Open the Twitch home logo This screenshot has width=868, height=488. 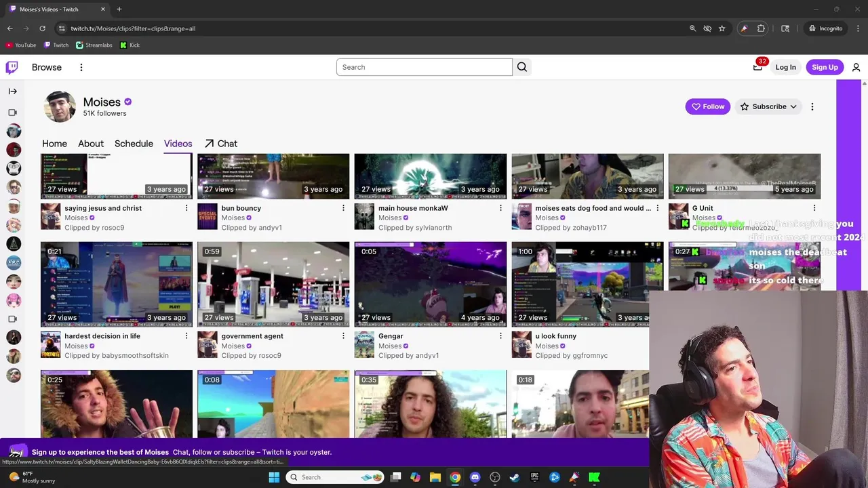(12, 67)
